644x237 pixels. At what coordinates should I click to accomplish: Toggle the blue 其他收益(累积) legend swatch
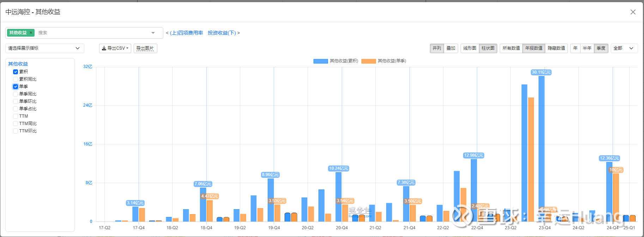pos(321,61)
